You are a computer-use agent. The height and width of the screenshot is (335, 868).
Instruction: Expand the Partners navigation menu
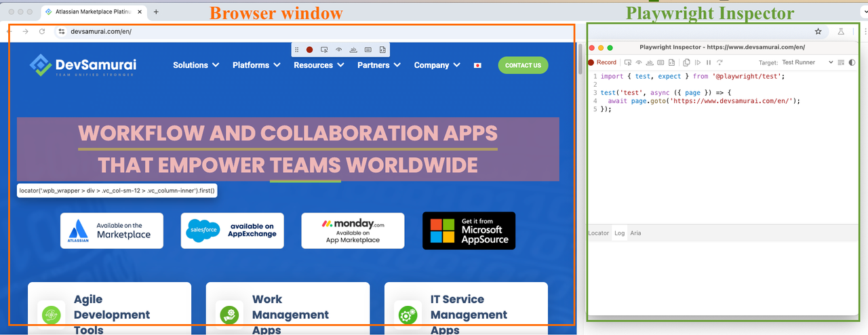click(379, 65)
